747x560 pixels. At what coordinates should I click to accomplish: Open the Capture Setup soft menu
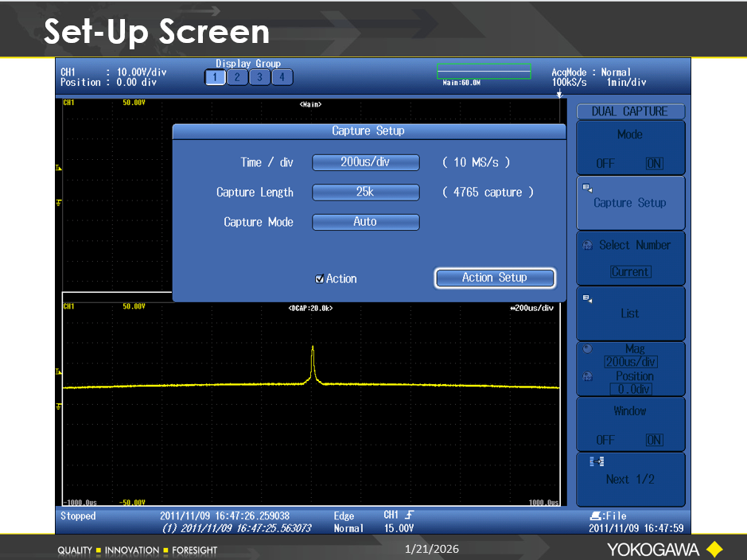pos(629,203)
